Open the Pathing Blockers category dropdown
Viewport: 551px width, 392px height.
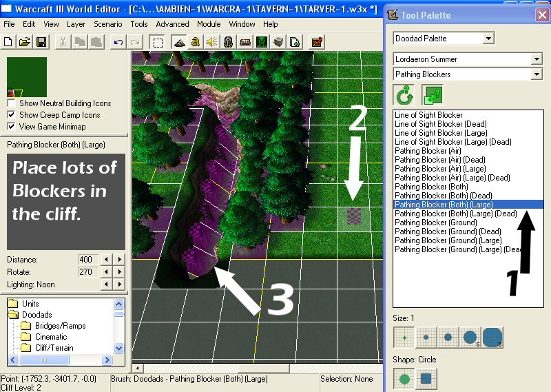click(x=468, y=74)
